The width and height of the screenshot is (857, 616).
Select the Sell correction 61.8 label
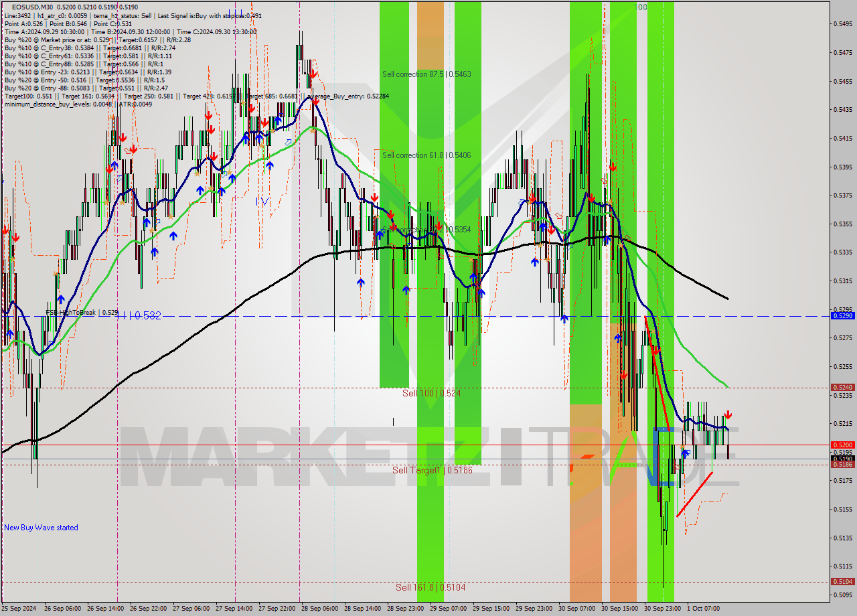click(x=426, y=155)
